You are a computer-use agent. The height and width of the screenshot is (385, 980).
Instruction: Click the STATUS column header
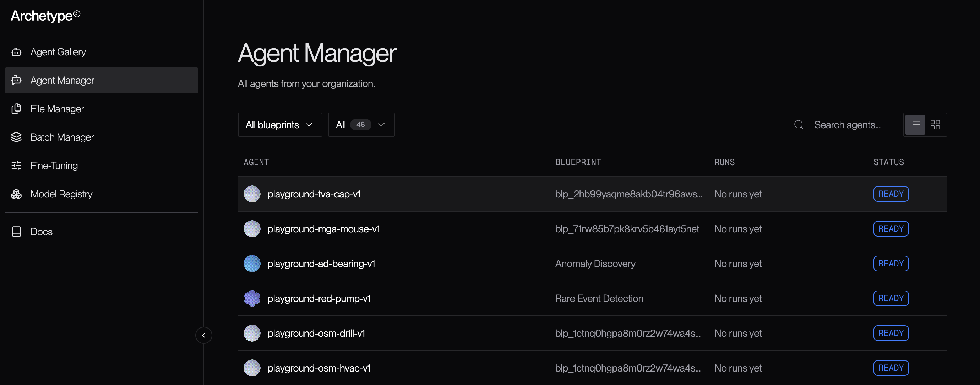888,162
